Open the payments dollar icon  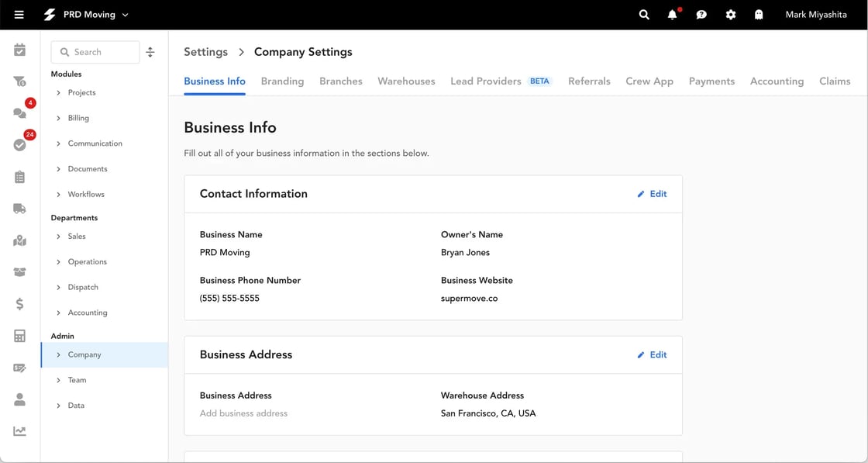(x=19, y=304)
